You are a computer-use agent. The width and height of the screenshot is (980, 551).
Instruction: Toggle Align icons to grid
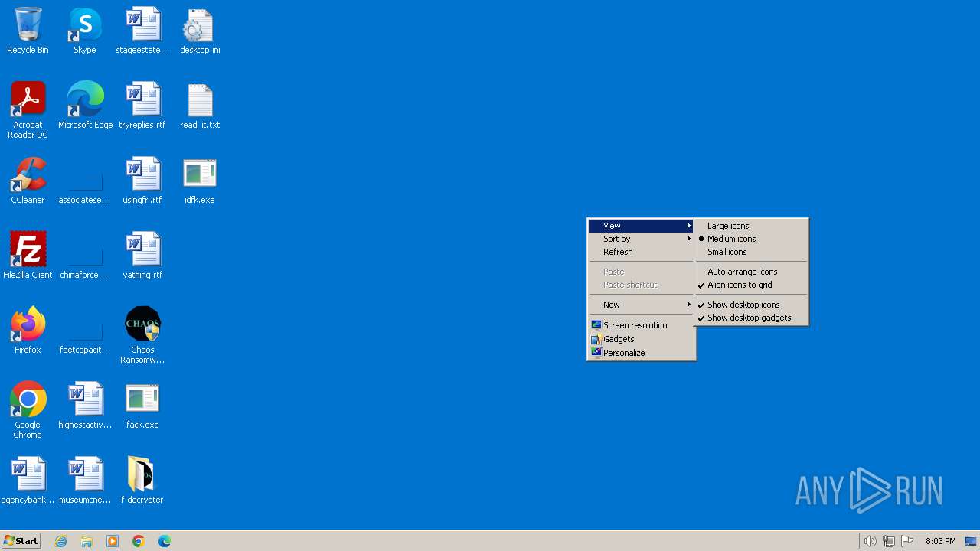(751, 285)
